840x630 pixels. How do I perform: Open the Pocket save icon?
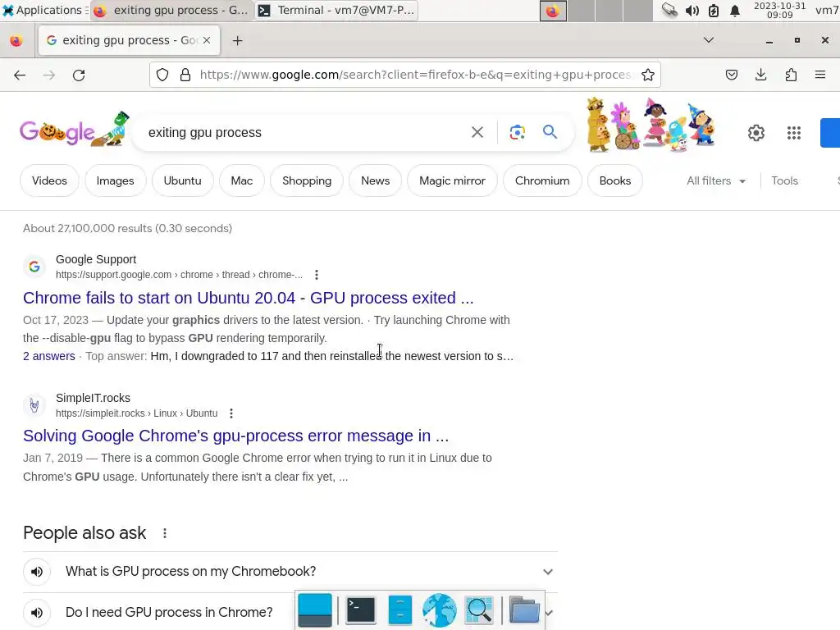pos(731,75)
